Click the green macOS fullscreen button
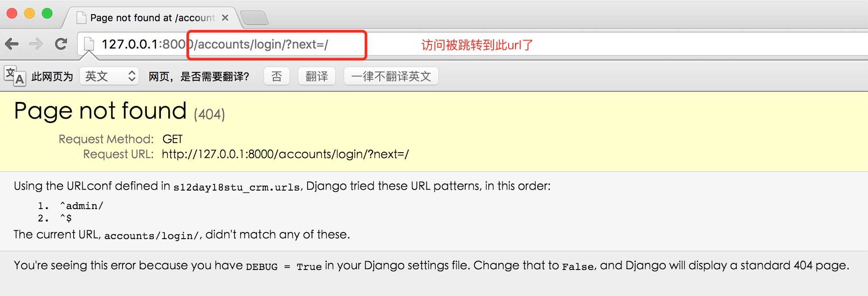 click(x=47, y=13)
